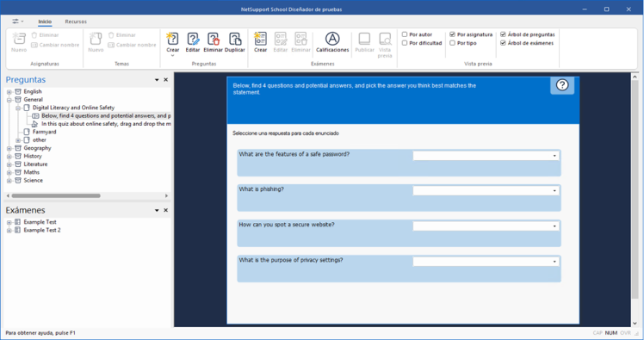This screenshot has width=644, height=340.
Task: Open the help question-mark icon in preview
Action: click(562, 85)
